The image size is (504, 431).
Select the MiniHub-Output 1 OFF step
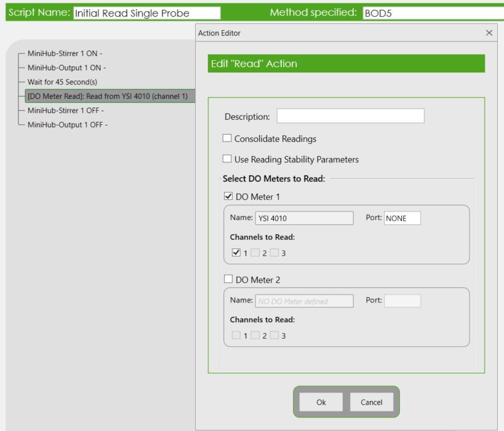click(x=67, y=125)
